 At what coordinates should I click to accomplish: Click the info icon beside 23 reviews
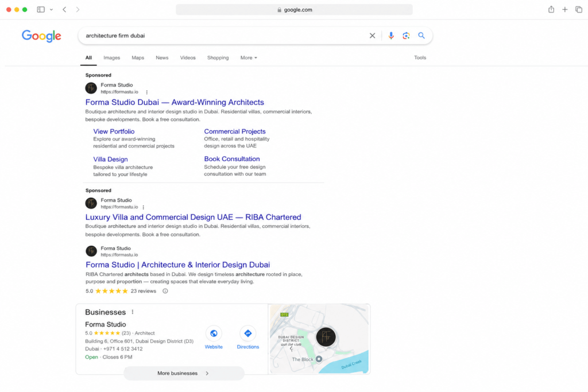coord(165,291)
